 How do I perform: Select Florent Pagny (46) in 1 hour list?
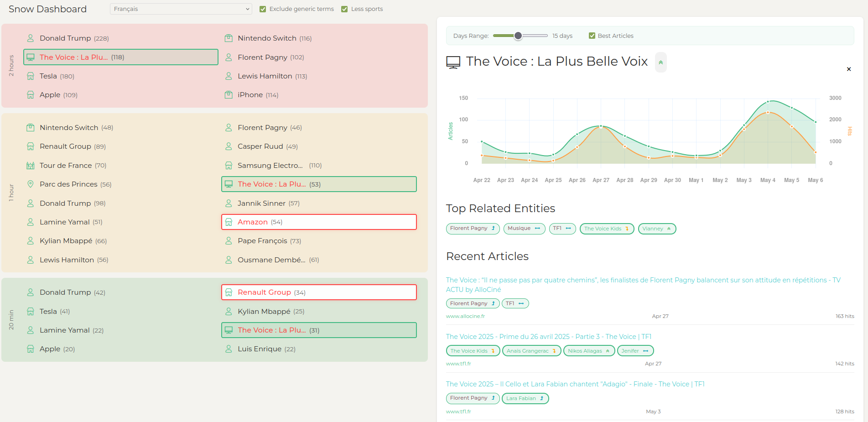click(x=319, y=128)
